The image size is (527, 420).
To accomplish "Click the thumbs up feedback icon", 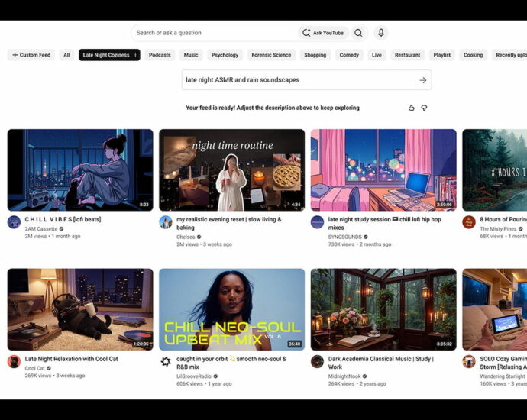I will point(412,108).
